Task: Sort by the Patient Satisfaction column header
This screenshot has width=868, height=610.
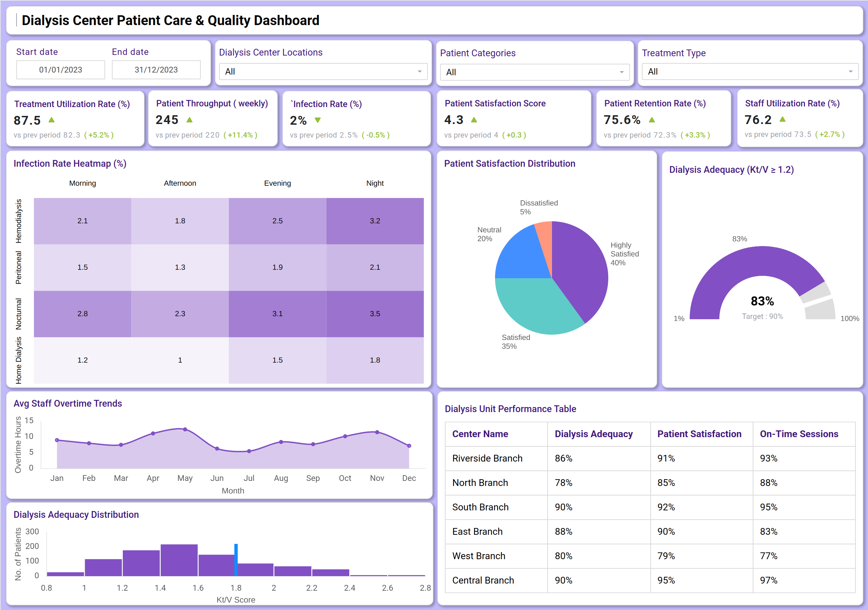Action: pos(699,434)
